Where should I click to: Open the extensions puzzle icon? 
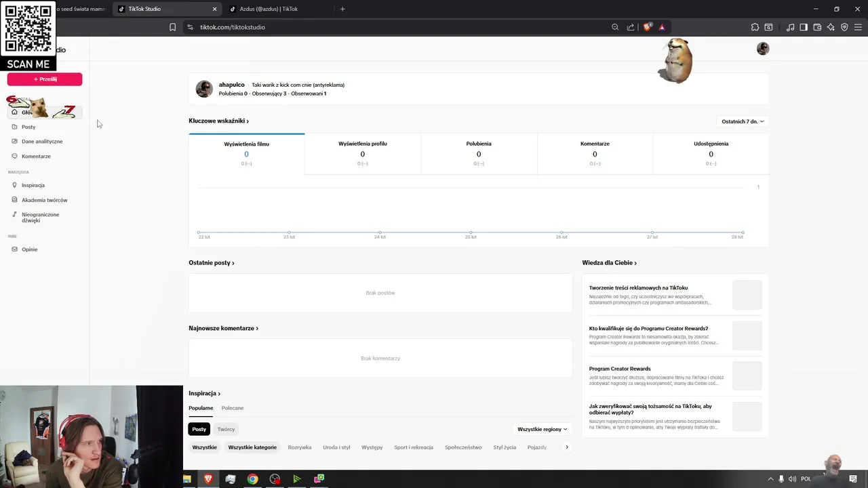[755, 27]
